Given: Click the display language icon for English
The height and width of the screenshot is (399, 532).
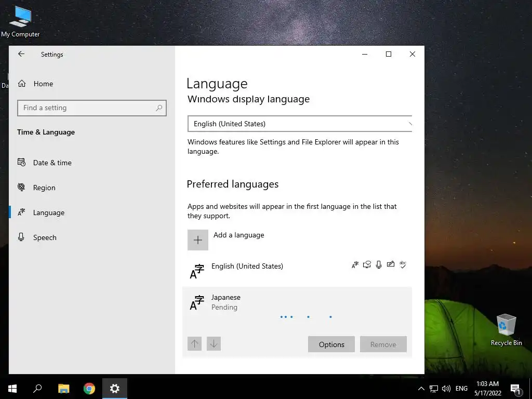Looking at the screenshot, I should [x=355, y=264].
